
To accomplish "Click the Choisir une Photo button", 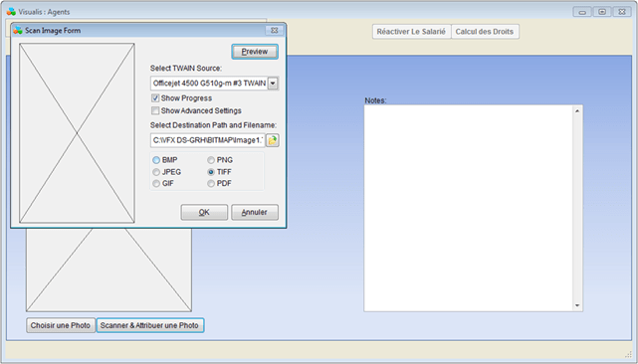I will point(61,325).
